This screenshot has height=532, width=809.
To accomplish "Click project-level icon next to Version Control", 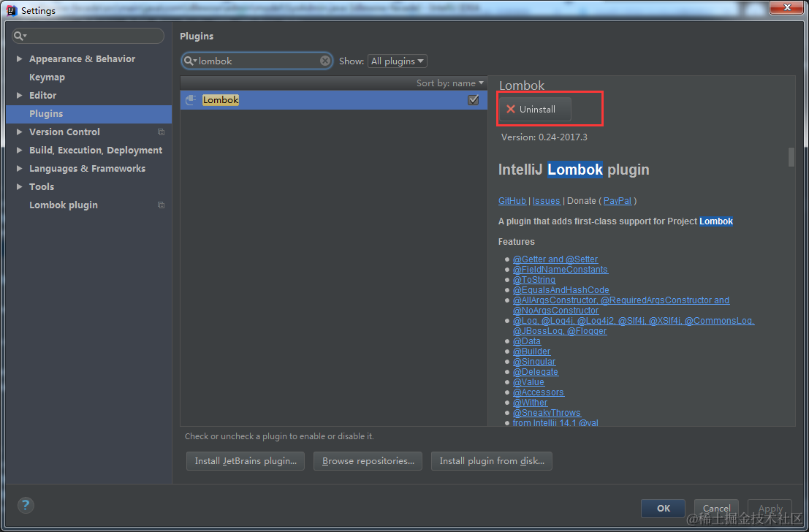I will (161, 132).
